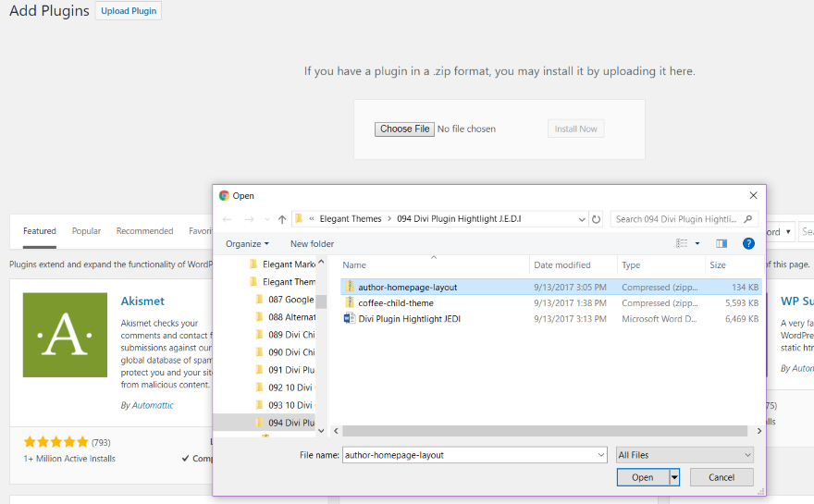The height and width of the screenshot is (504, 814).
Task: Click the blue help question mark icon
Action: (x=748, y=243)
